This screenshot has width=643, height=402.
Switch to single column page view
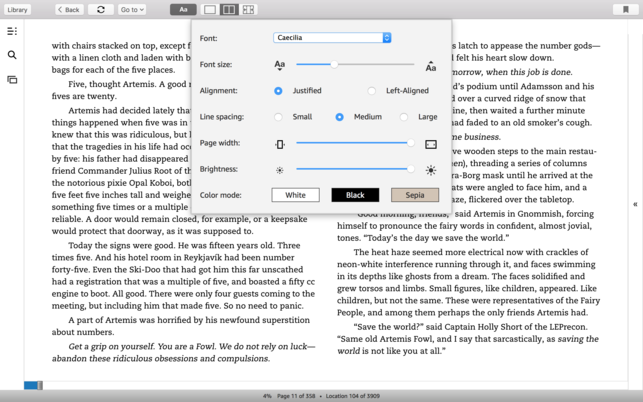[210, 9]
